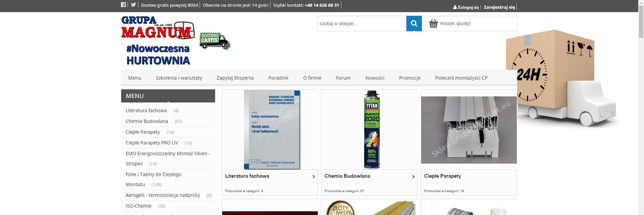Expand the Literatura fachowa category arrow
The width and height of the screenshot is (644, 215).
tap(313, 177)
